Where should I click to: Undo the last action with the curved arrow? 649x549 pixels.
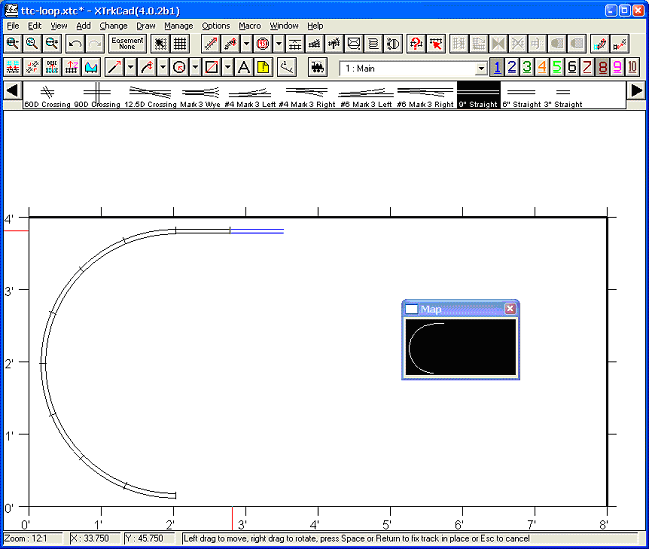coord(75,44)
